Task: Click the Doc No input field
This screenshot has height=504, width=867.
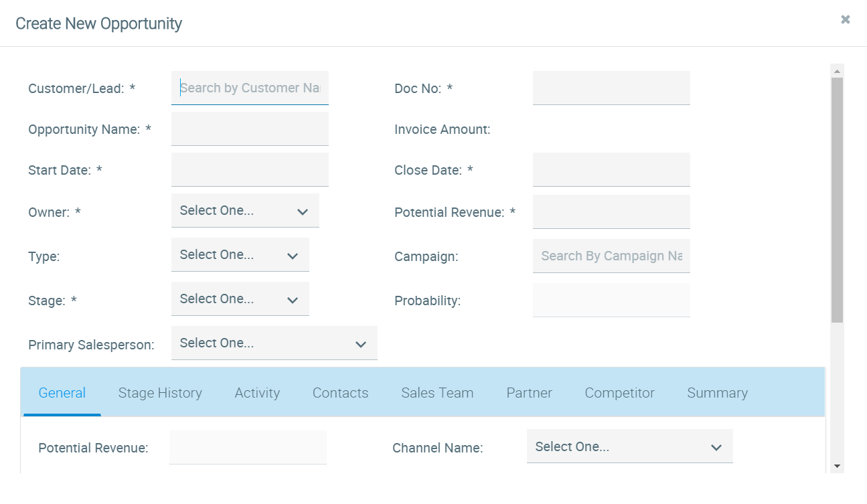Action: (611, 88)
